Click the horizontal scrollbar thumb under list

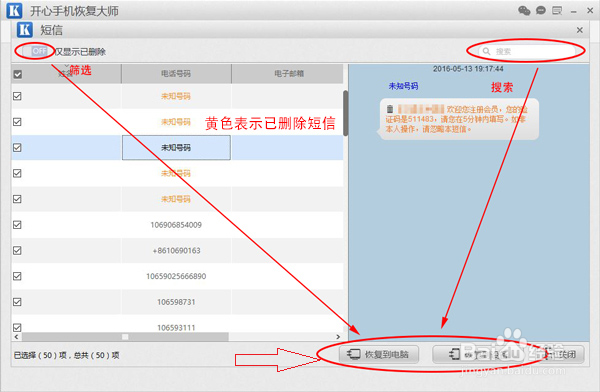click(x=125, y=337)
